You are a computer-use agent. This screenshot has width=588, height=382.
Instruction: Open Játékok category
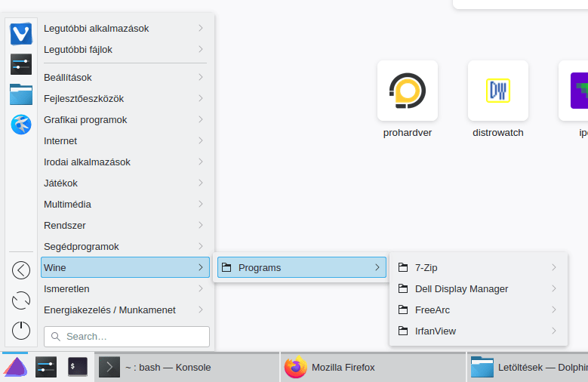125,183
